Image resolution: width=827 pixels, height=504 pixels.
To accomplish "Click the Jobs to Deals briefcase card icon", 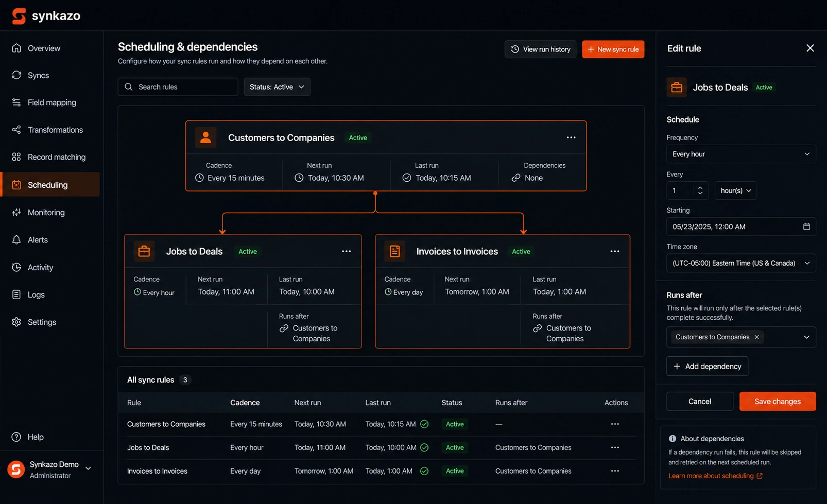I will 144,251.
